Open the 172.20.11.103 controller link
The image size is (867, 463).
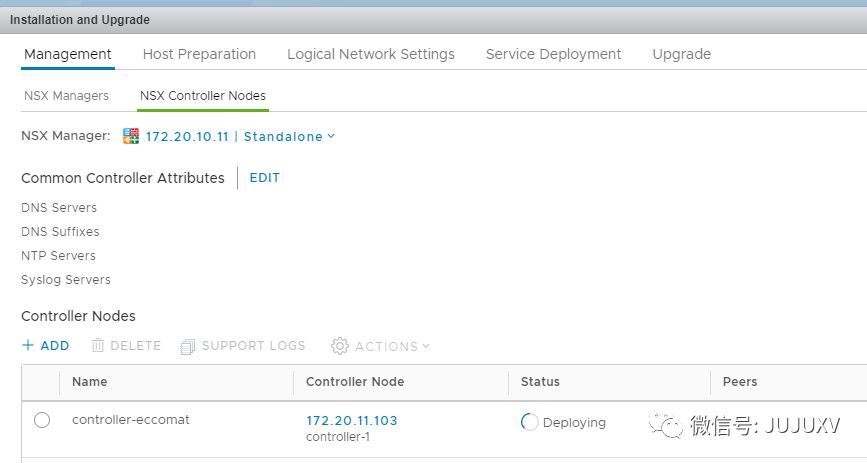[351, 421]
